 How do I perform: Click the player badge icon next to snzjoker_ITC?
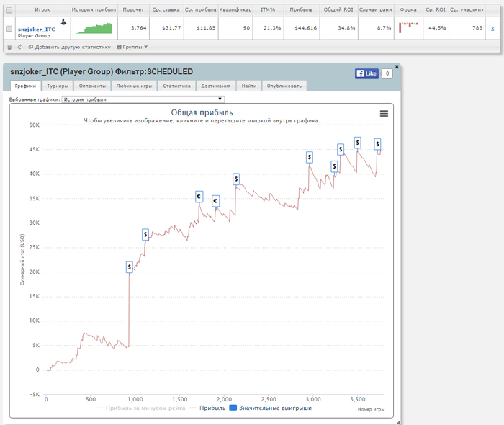pyautogui.click(x=63, y=22)
